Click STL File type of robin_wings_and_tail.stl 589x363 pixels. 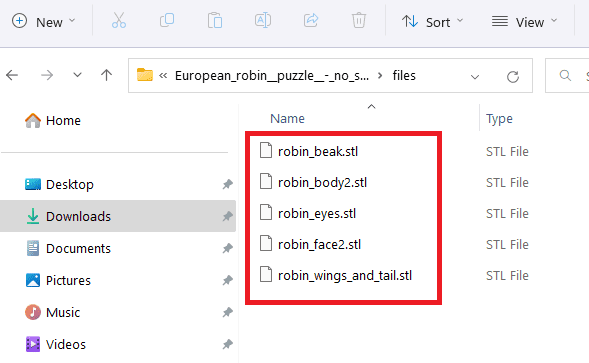point(507,275)
